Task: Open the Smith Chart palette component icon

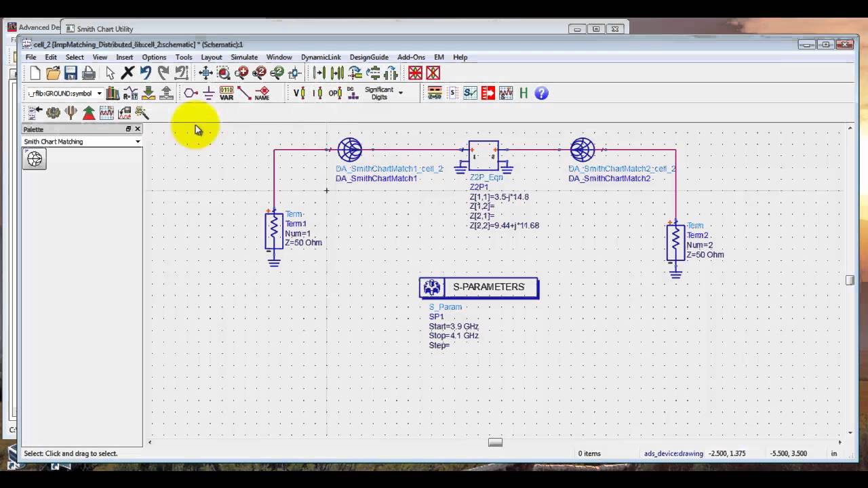Action: click(x=35, y=159)
